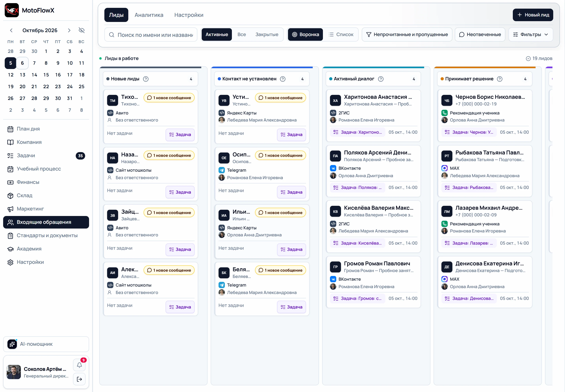Open Входящие обращения in the sidebar

[x=46, y=222]
